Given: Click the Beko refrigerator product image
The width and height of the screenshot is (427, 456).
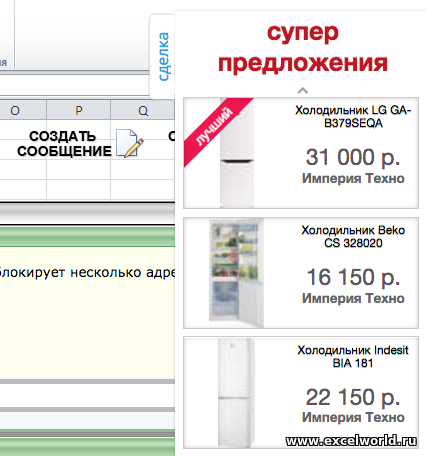Looking at the screenshot, I should 236,273.
